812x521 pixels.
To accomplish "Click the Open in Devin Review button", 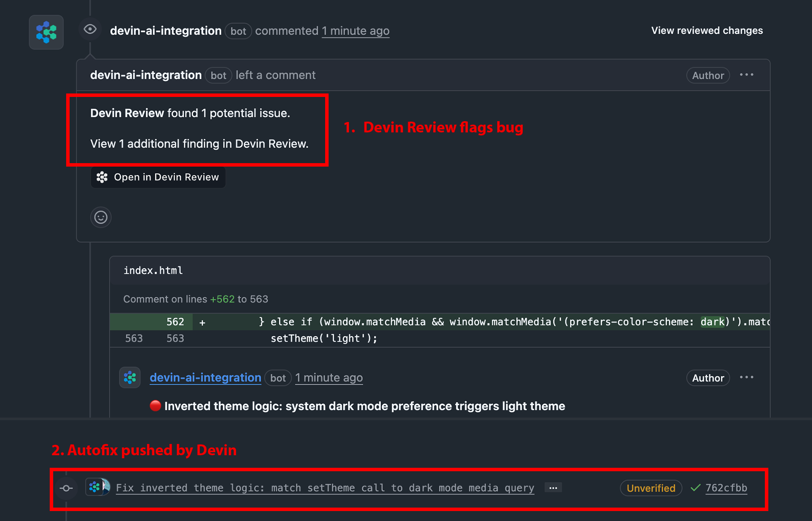I will pos(158,177).
